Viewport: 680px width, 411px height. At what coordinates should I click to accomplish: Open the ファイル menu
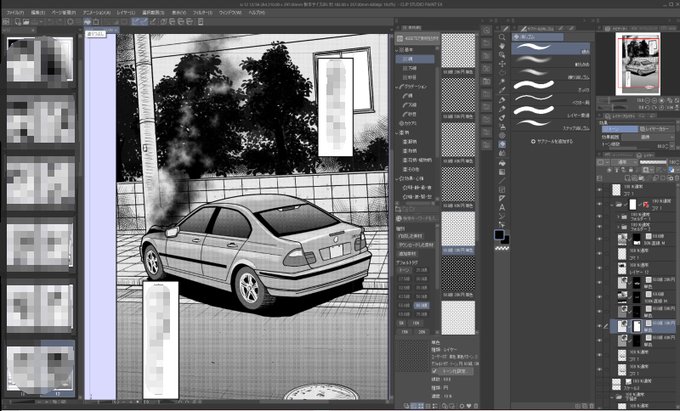tap(14, 13)
